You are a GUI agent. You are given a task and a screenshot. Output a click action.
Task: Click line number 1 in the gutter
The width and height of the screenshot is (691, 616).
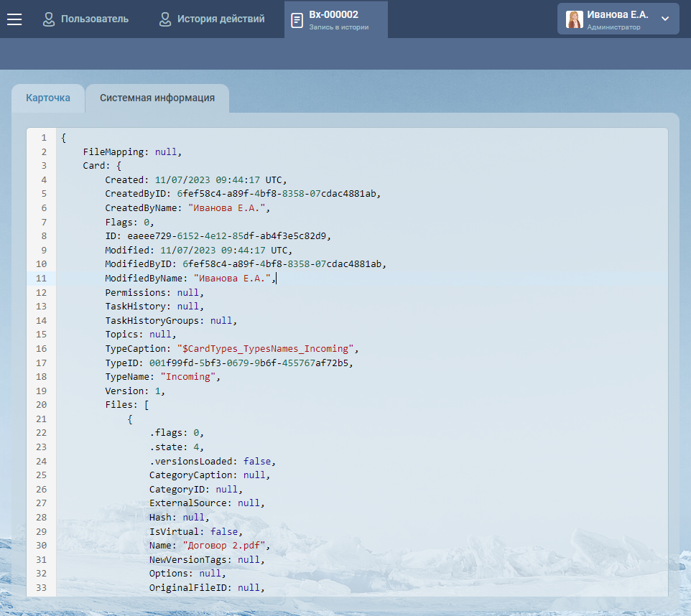(x=43, y=138)
